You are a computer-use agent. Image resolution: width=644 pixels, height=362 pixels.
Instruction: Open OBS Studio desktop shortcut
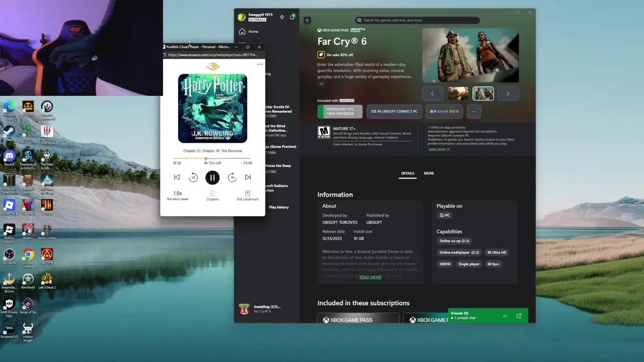9,257
